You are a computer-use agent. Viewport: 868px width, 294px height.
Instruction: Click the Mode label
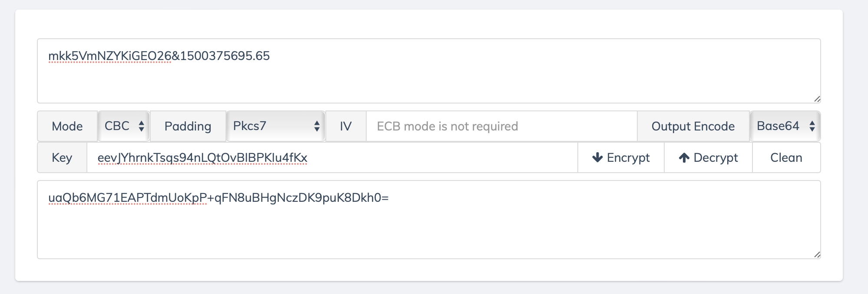click(67, 126)
